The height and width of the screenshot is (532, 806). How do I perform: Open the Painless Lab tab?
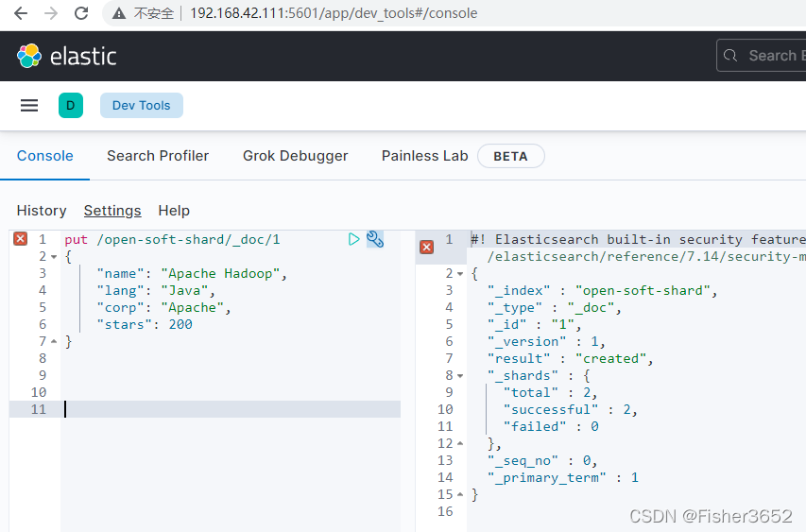[x=424, y=156]
